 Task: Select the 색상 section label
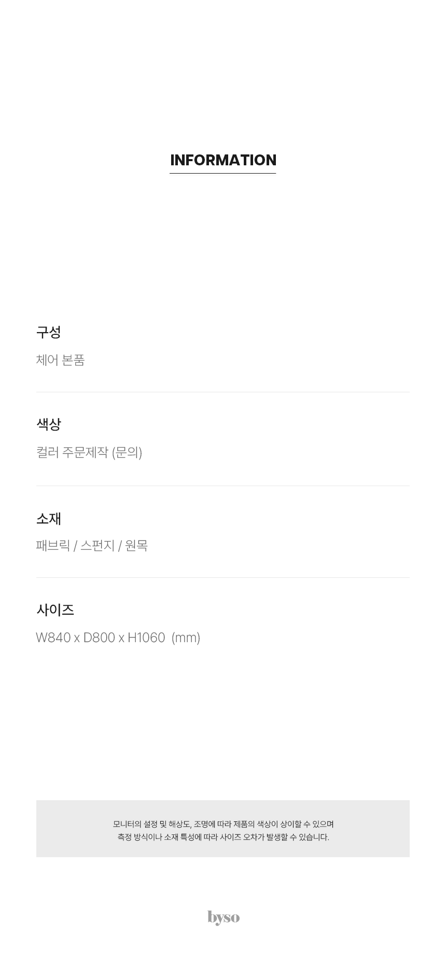click(49, 424)
